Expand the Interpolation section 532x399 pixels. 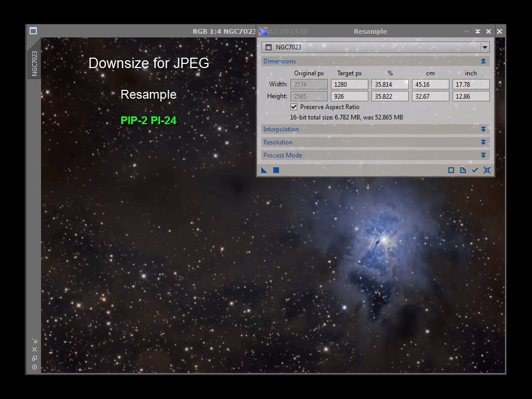483,129
